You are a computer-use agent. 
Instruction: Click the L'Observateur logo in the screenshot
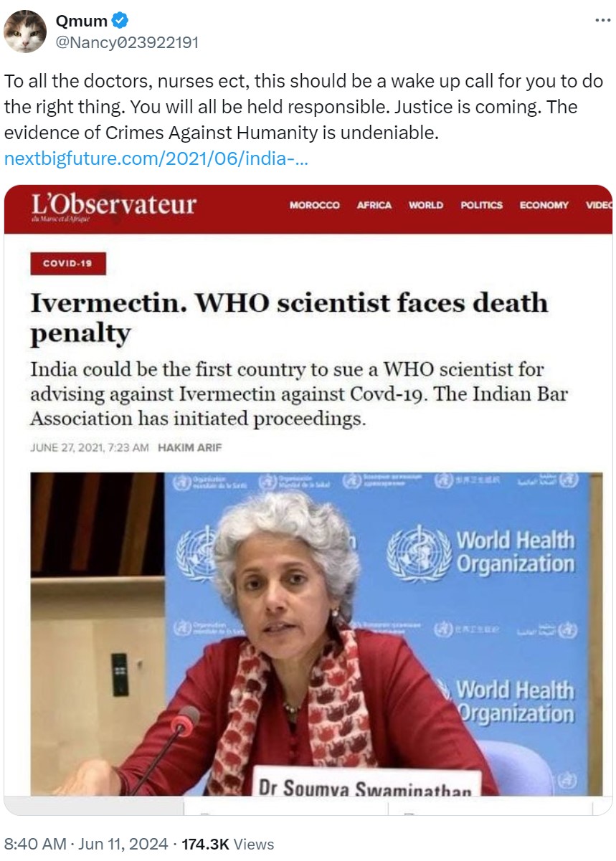point(113,206)
